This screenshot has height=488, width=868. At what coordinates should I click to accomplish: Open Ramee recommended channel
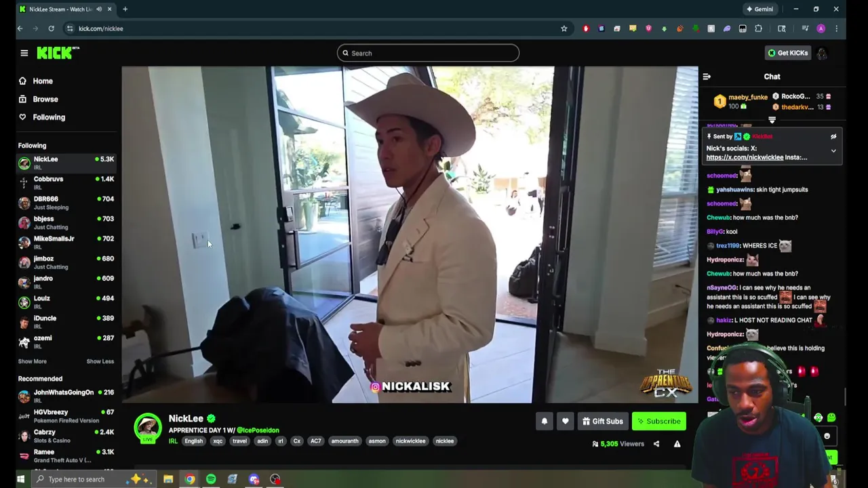[66, 455]
